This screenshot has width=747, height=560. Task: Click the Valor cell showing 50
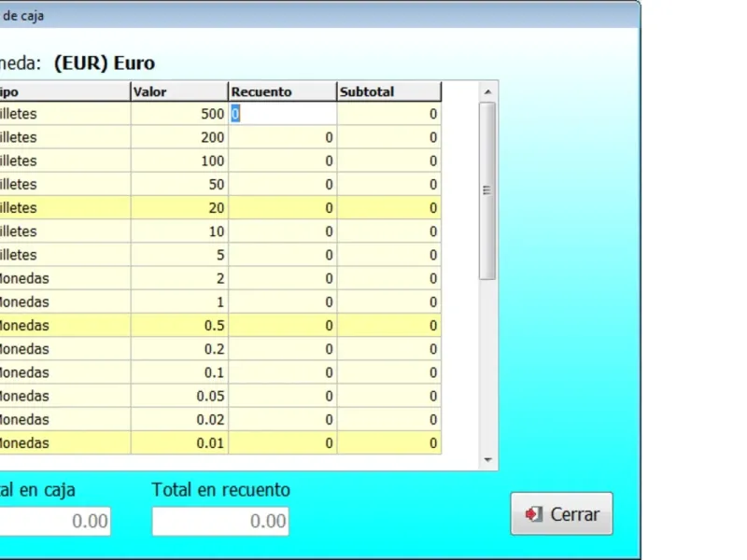pos(179,184)
